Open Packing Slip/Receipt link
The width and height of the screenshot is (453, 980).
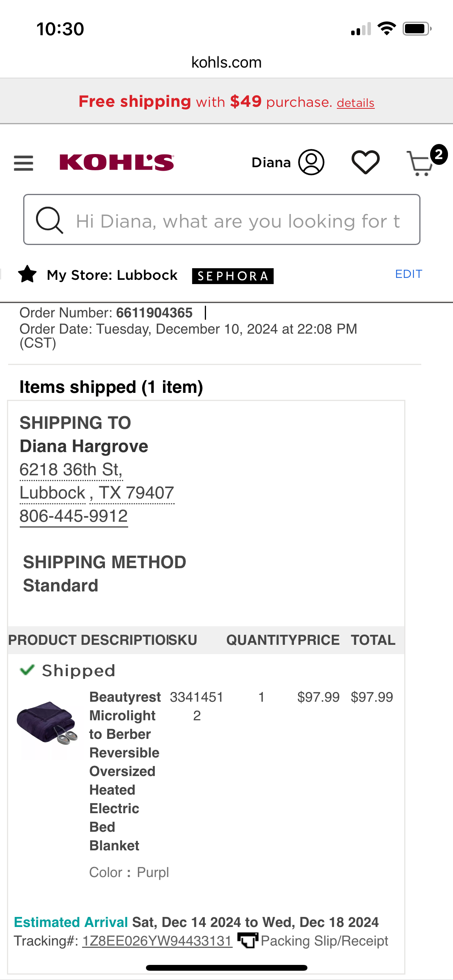click(324, 941)
